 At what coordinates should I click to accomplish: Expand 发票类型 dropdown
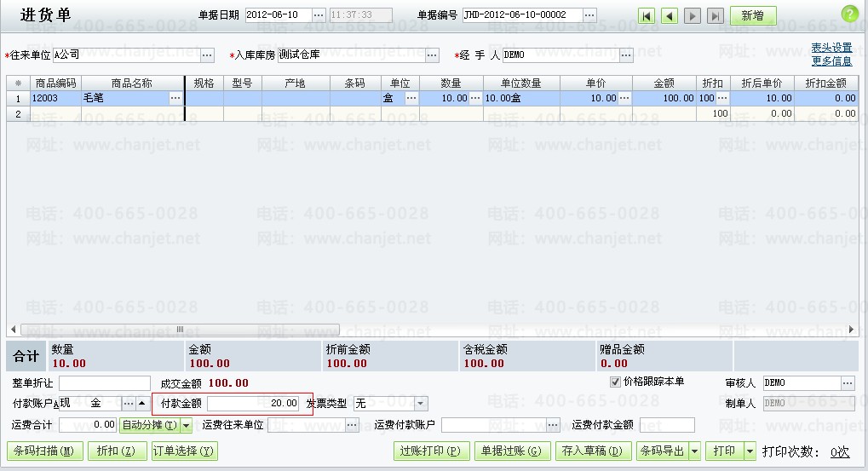(421, 403)
